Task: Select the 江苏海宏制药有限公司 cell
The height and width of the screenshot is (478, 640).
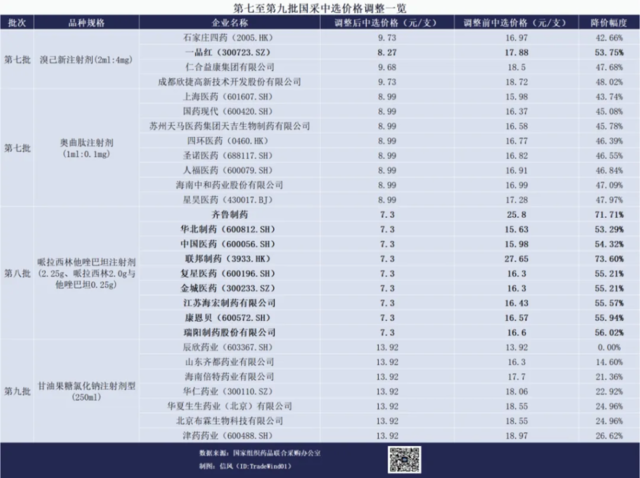Action: coord(229,303)
